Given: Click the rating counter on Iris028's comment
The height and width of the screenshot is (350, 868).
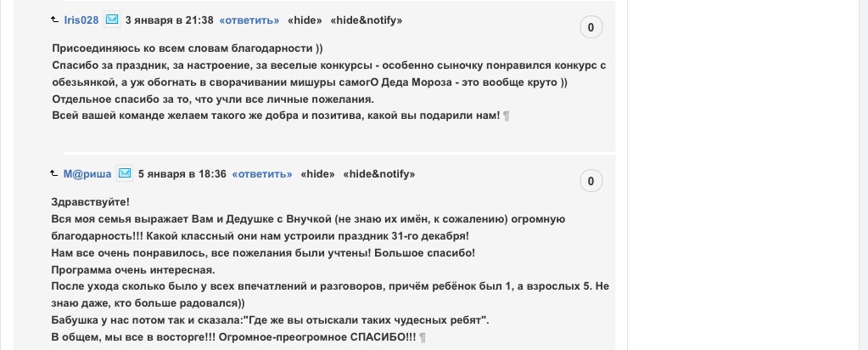Looking at the screenshot, I should pyautogui.click(x=591, y=27).
